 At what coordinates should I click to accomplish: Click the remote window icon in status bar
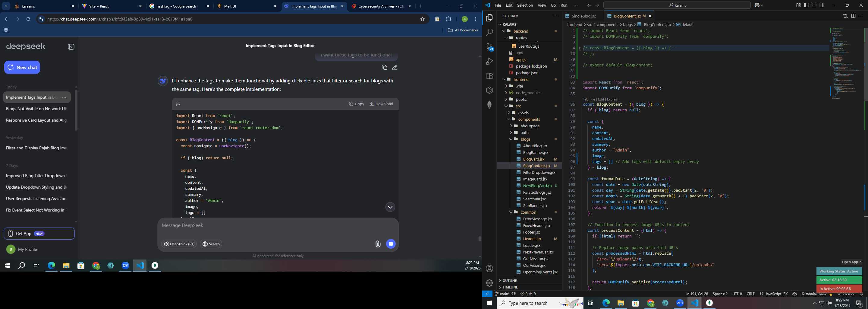click(x=487, y=294)
